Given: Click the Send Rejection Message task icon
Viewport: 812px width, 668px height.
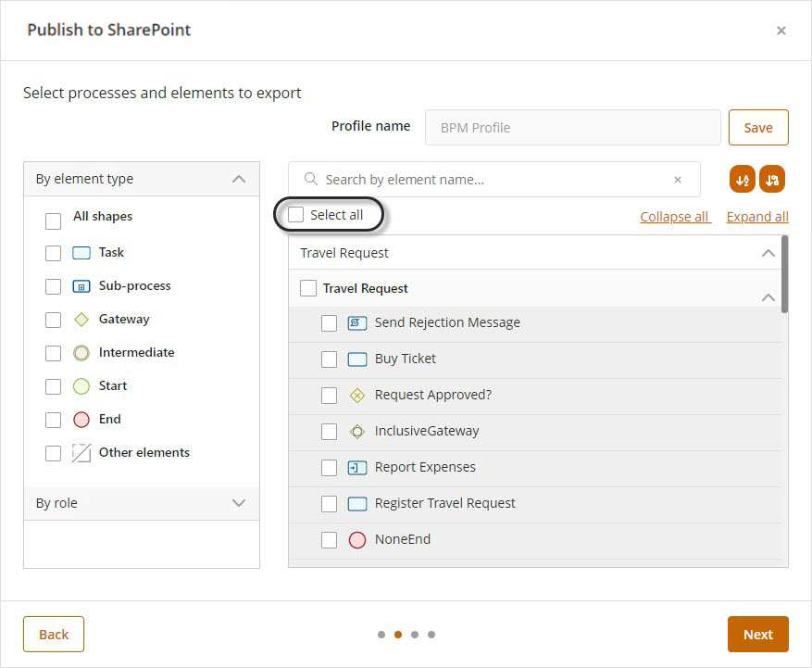Looking at the screenshot, I should coord(357,323).
